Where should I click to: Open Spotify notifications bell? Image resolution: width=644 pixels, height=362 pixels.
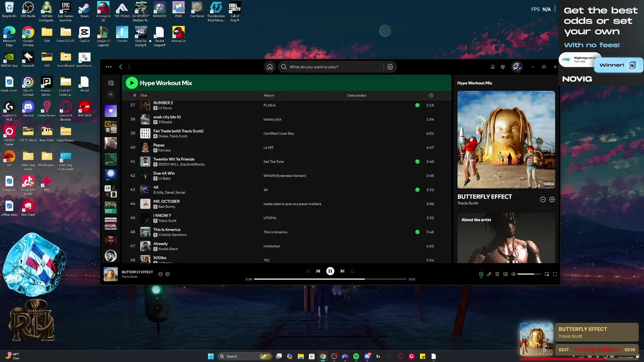tap(493, 67)
